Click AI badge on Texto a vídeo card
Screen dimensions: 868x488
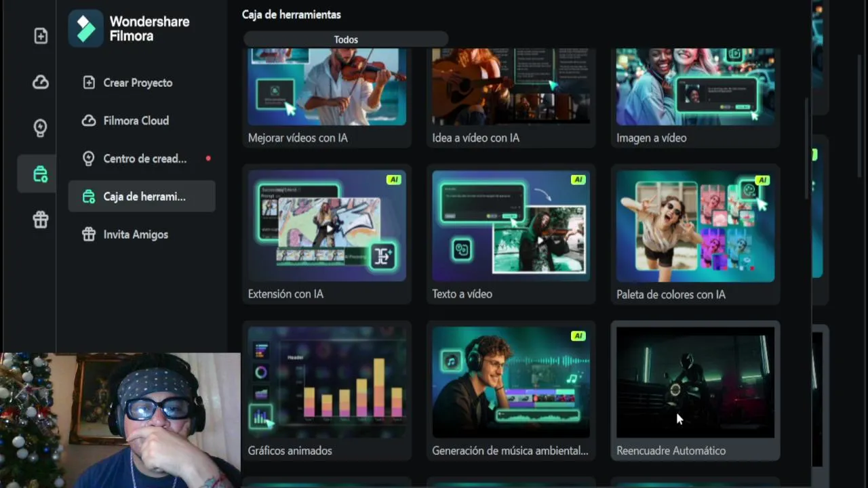[578, 180]
